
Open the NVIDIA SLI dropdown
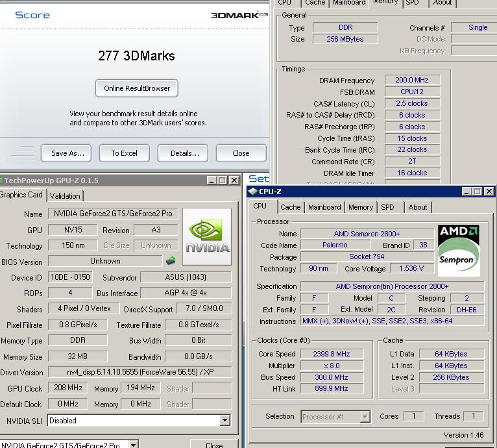click(x=224, y=420)
